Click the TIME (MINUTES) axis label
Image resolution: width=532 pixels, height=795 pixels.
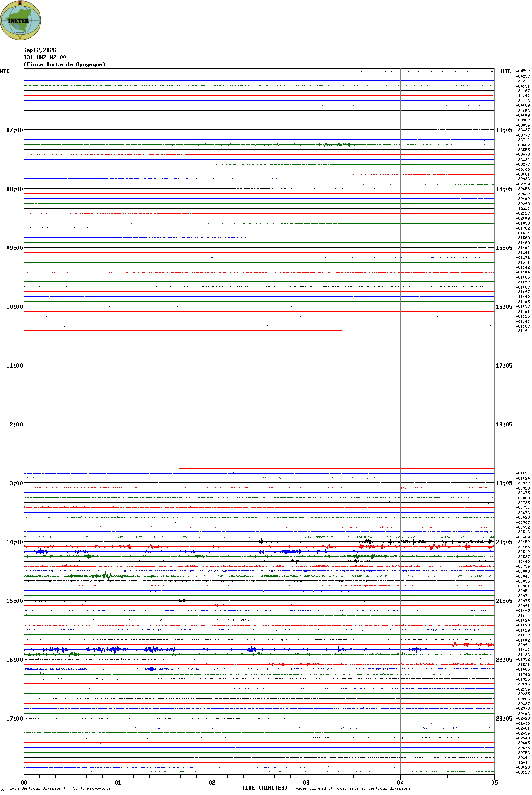click(265, 788)
